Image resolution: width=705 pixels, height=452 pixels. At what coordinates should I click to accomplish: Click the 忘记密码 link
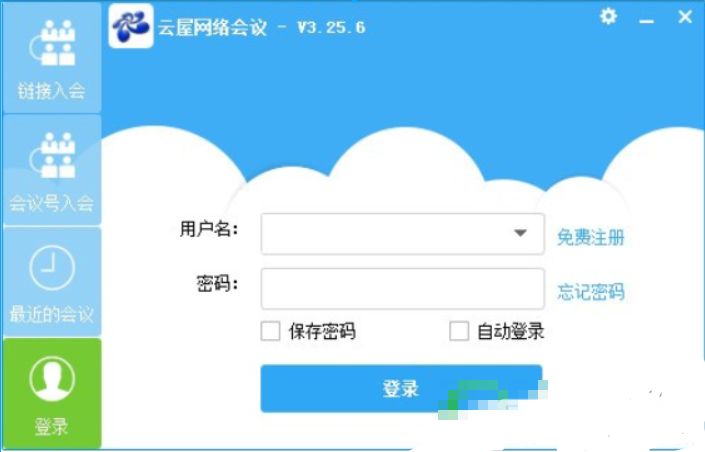[x=591, y=291]
